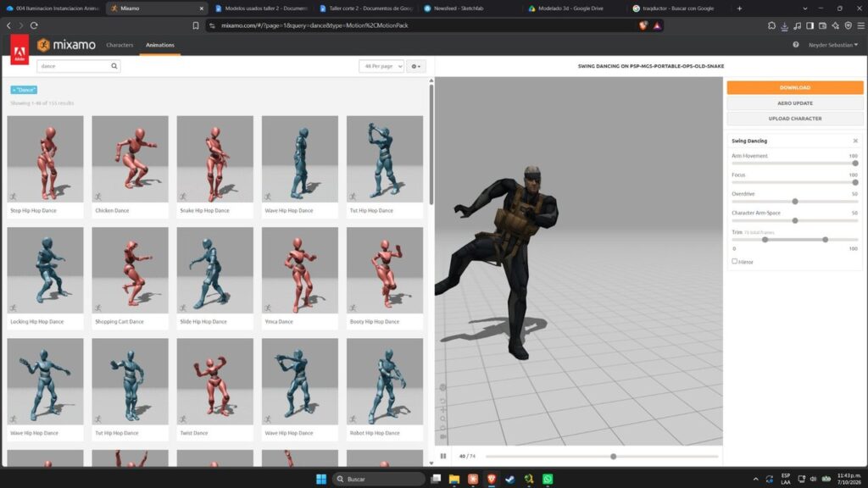Viewport: 868px width, 488px height.
Task: Click the Overdrive slider handle
Action: pos(795,202)
